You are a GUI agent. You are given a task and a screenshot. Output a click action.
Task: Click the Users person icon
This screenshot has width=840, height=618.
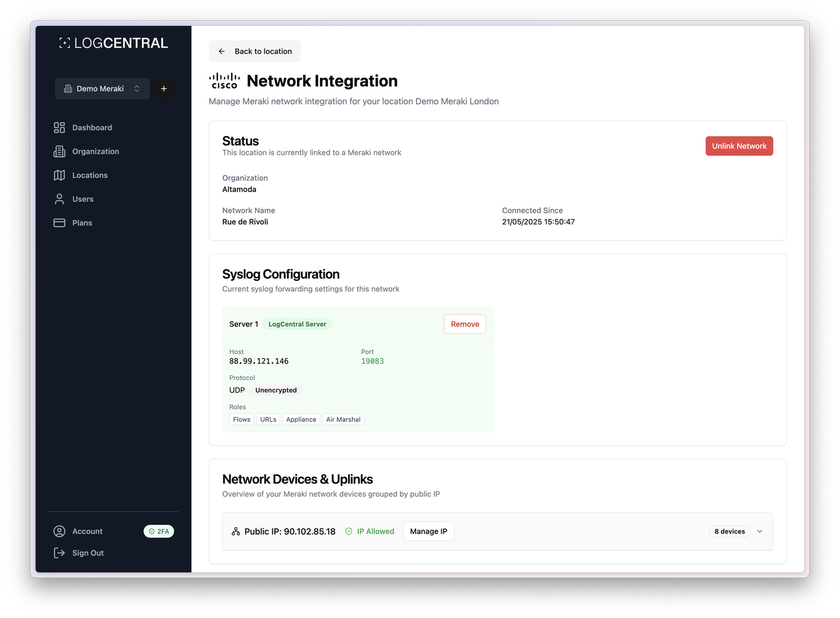[x=59, y=199]
